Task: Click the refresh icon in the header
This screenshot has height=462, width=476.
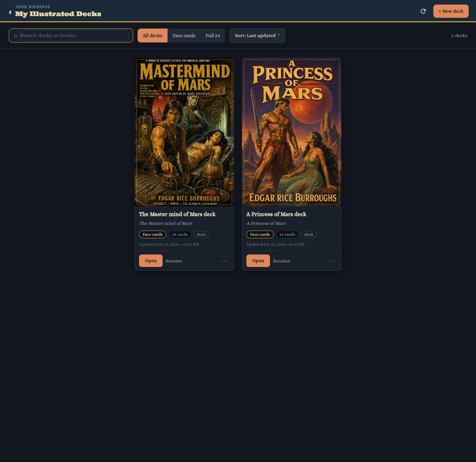Action: coord(423,11)
